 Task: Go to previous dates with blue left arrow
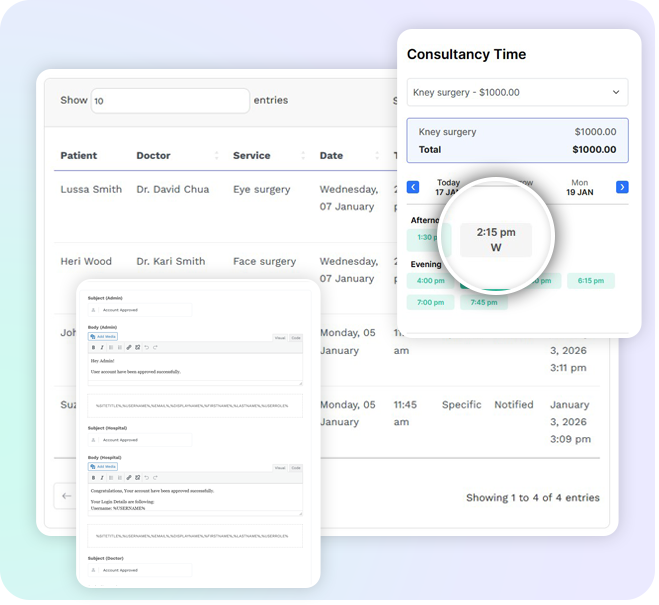coord(413,187)
